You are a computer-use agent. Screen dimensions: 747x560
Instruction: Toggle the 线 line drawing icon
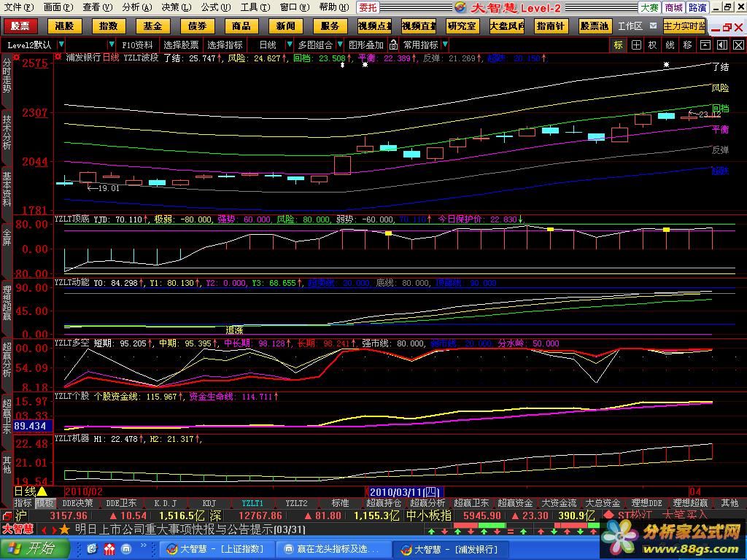tap(670, 45)
